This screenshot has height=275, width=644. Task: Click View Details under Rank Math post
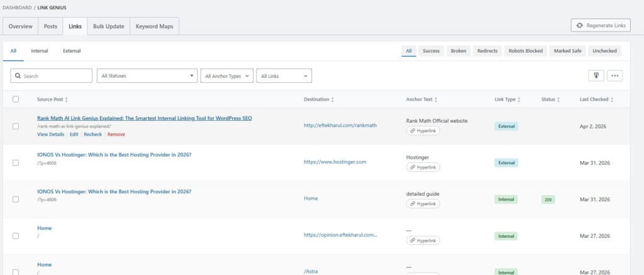[50, 135]
